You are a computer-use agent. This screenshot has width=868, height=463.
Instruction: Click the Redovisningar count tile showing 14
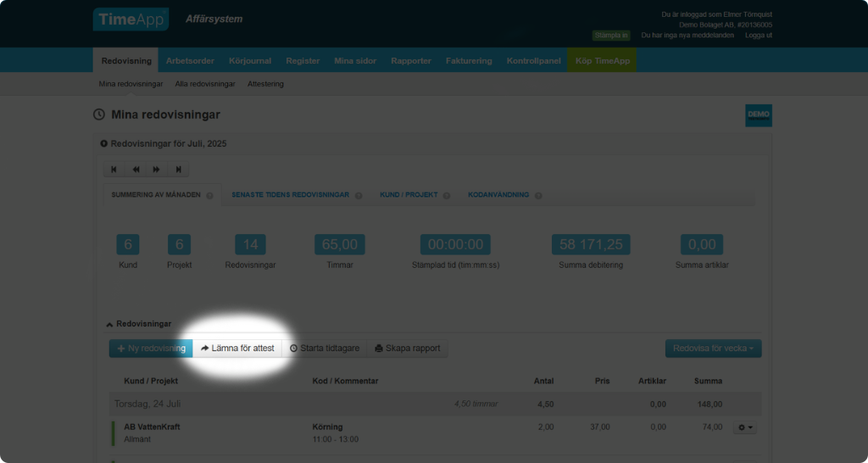250,244
